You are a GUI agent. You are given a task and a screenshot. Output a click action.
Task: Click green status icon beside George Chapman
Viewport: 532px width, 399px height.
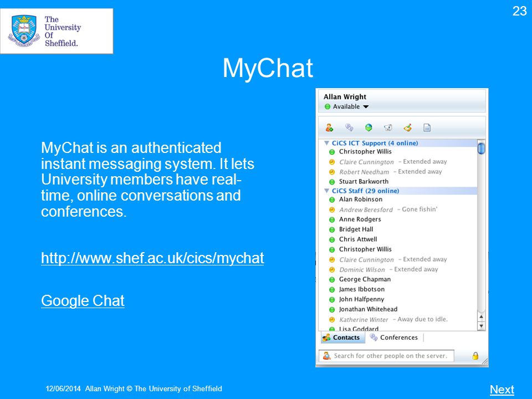[332, 279]
